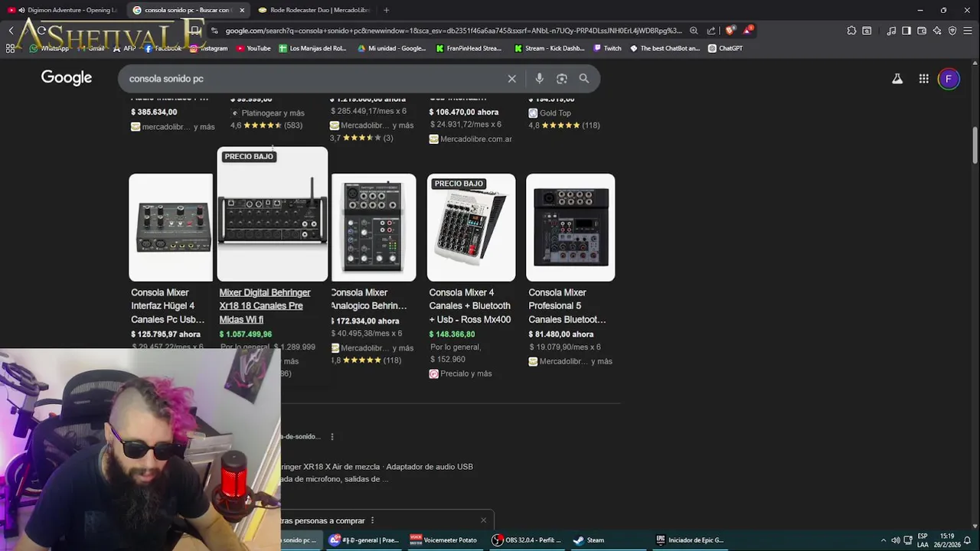
Task: Open the Instagram bookmark
Action: point(209,48)
